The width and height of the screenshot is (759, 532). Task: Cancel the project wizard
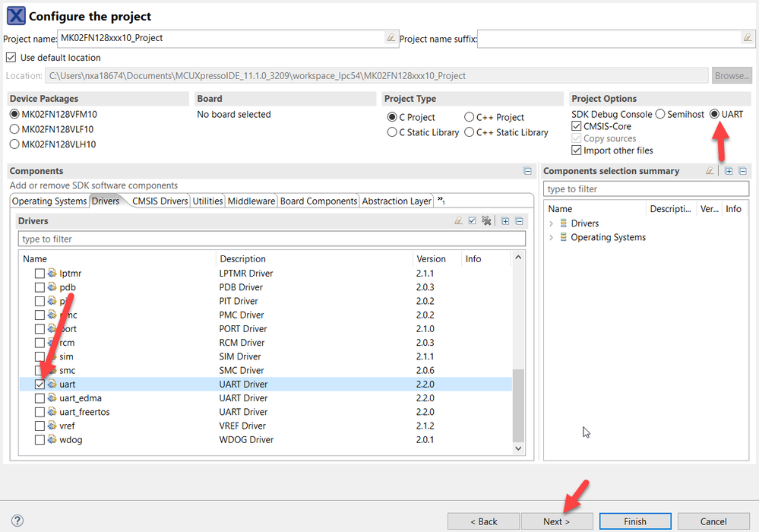pos(713,521)
